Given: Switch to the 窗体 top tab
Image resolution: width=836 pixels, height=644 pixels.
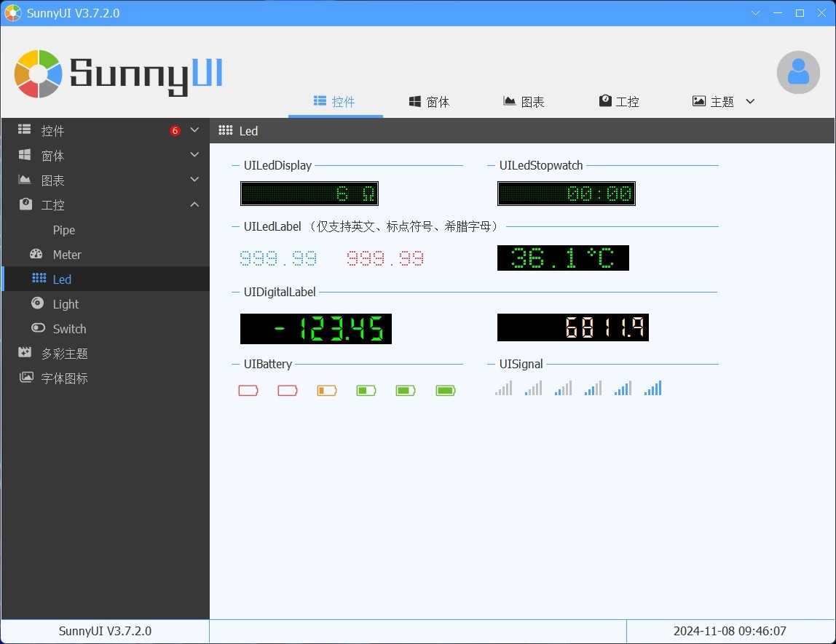Looking at the screenshot, I should 430,102.
